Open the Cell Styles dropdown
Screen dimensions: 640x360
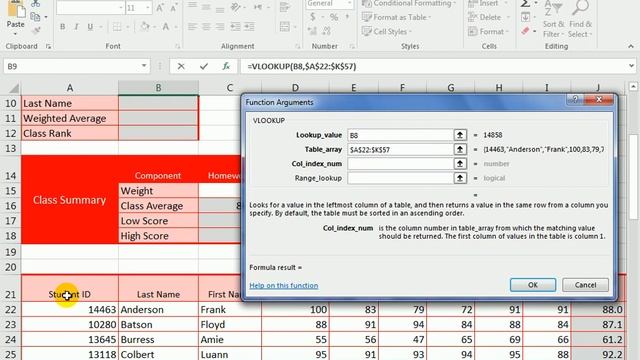(387, 31)
